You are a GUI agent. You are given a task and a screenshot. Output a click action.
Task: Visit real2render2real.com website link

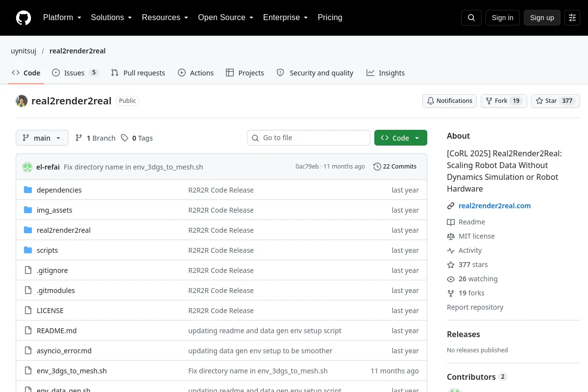pos(494,206)
